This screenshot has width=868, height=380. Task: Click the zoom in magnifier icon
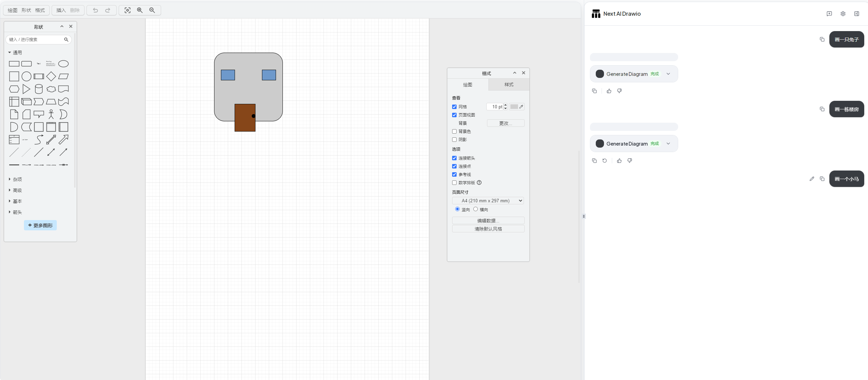pyautogui.click(x=140, y=10)
